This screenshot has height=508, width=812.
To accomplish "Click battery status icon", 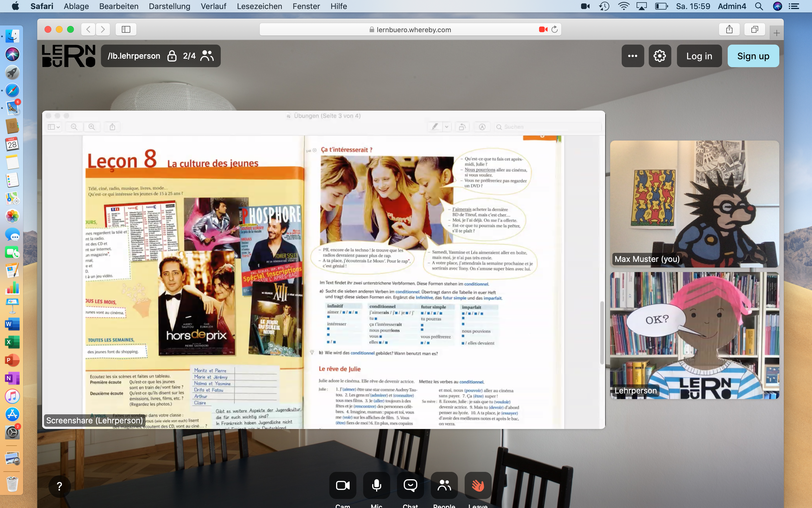I will [661, 6].
